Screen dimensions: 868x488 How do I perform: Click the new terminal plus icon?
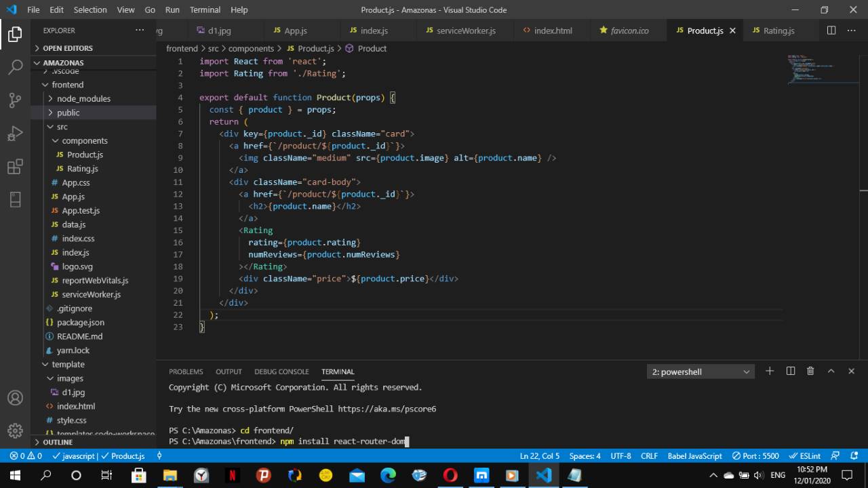(x=770, y=371)
